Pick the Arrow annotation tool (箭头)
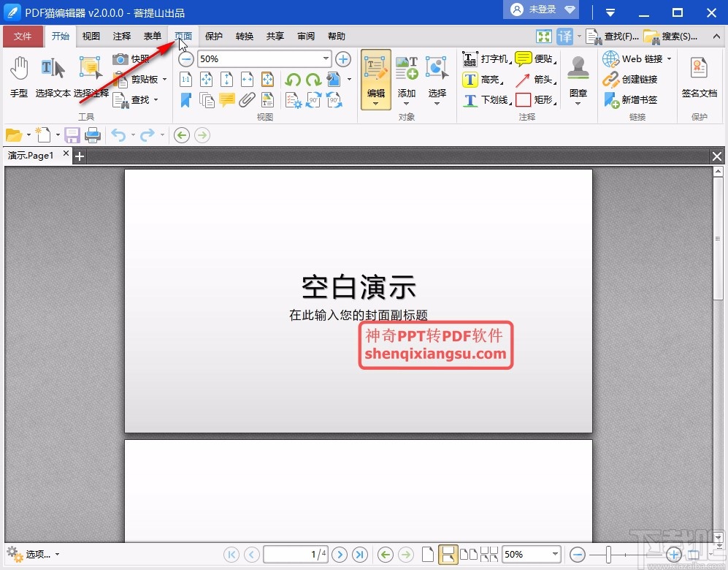 click(x=544, y=80)
